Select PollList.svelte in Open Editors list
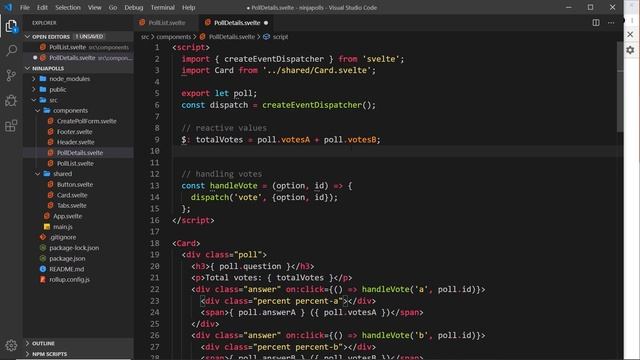The height and width of the screenshot is (360, 640). 78,47
